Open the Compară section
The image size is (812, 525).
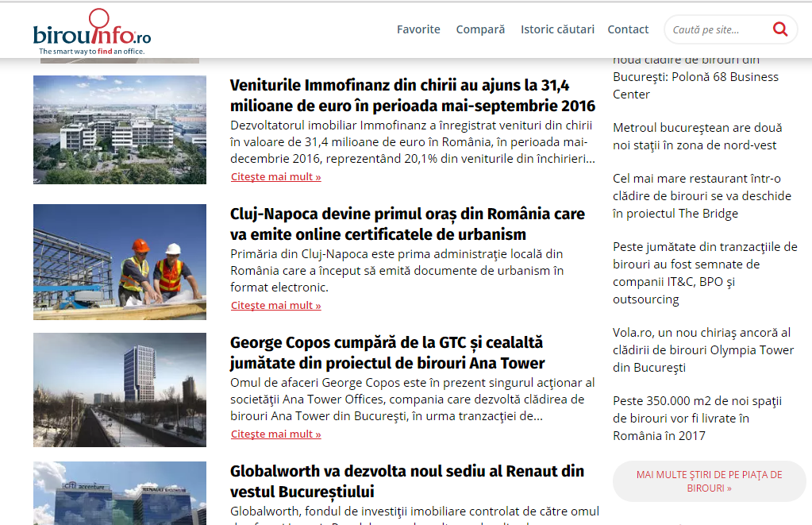tap(479, 29)
